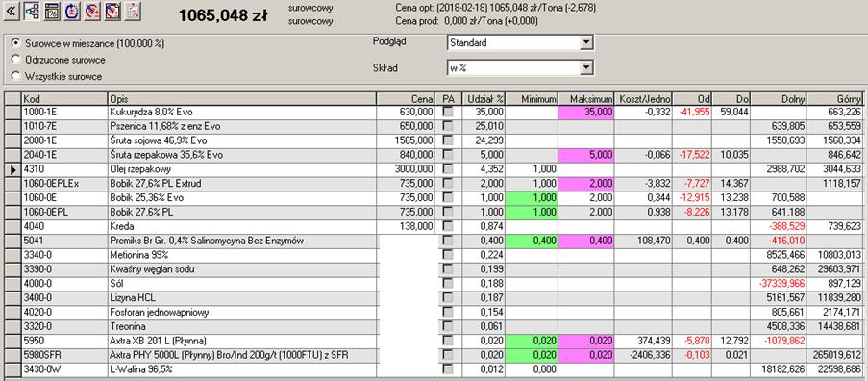Click green Minimum cell of Bobik 25,36% Evo

(532, 198)
